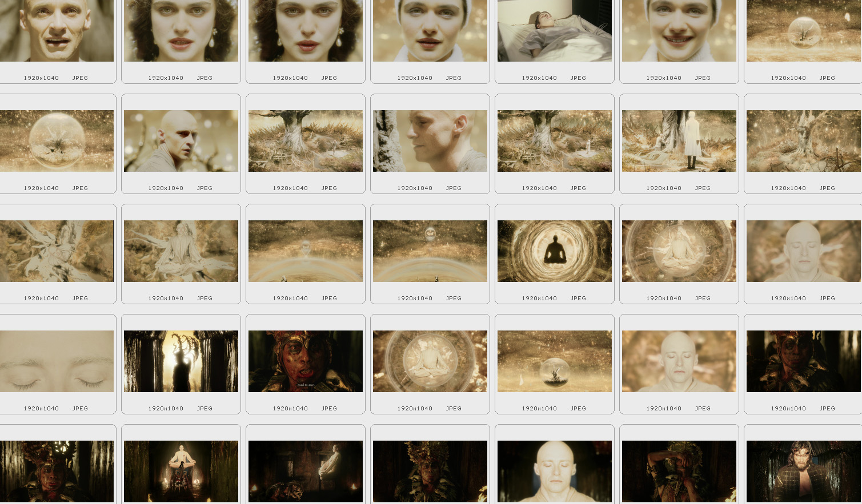The width and height of the screenshot is (862, 504).
Task: Click the woman in white hat neutral expression
Action: [x=430, y=31]
